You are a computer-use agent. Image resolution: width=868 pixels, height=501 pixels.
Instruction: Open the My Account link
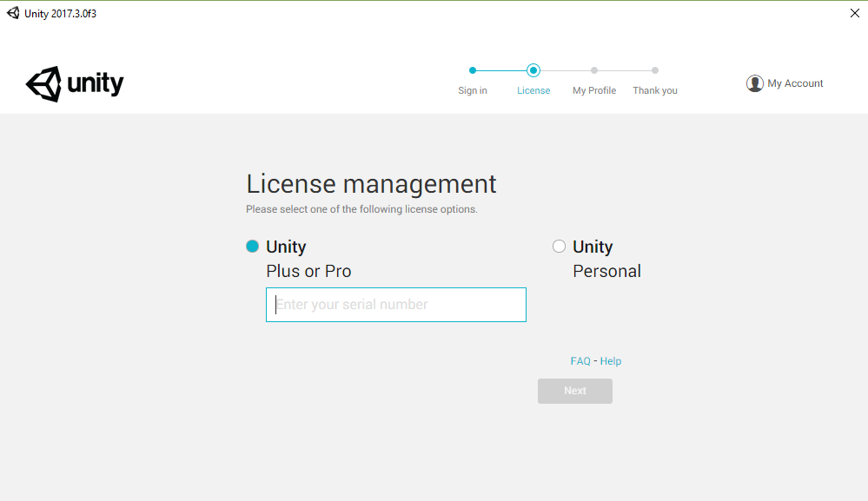[795, 83]
